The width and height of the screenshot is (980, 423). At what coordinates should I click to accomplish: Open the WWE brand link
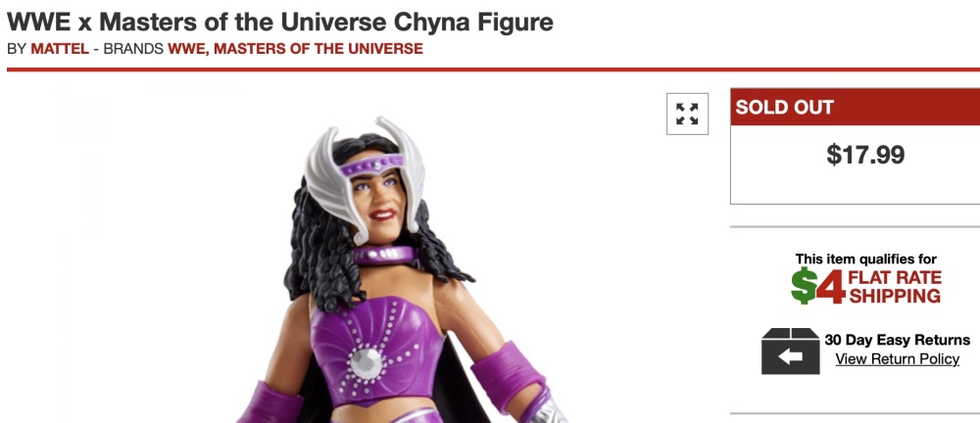187,48
